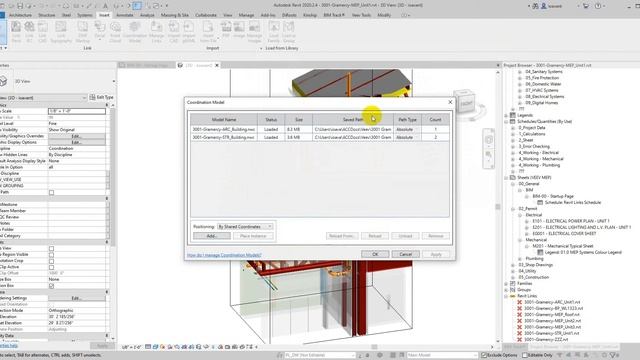Click the Save icon in quick access toolbar
This screenshot has height=360, width=640.
(x=20, y=6)
